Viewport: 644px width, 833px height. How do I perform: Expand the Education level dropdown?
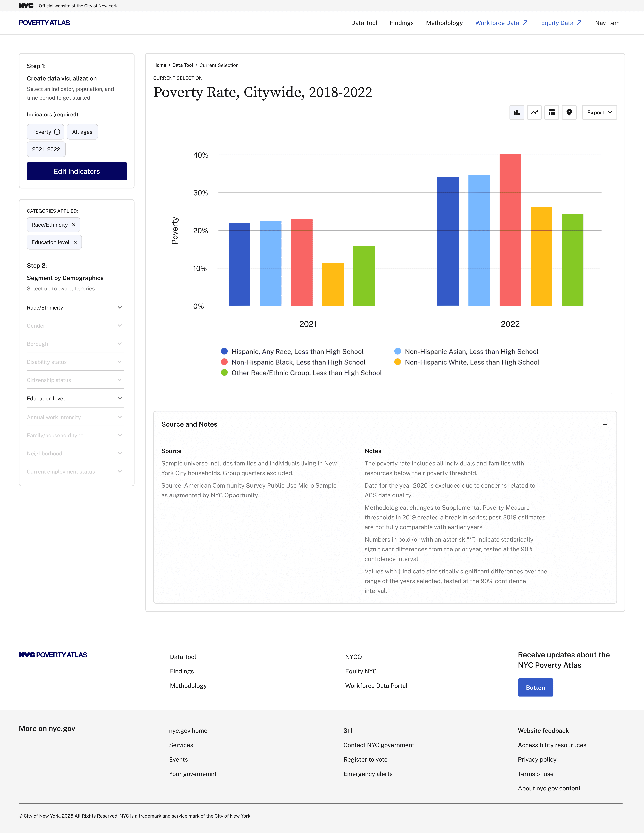click(119, 398)
